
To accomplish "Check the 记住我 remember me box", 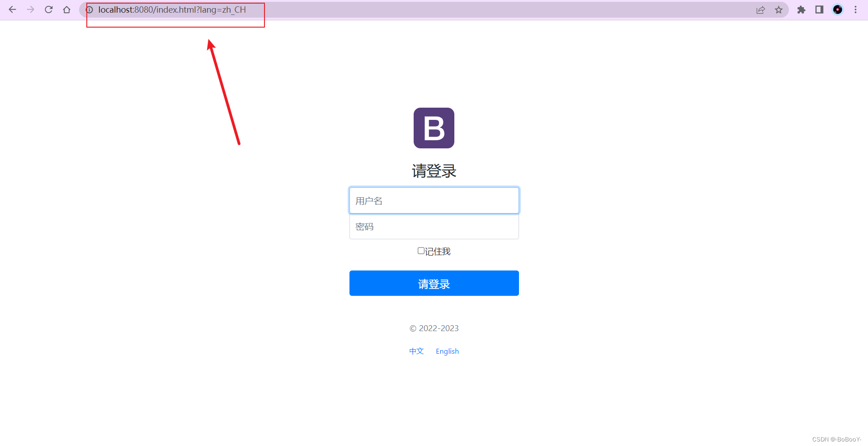I will pyautogui.click(x=421, y=251).
